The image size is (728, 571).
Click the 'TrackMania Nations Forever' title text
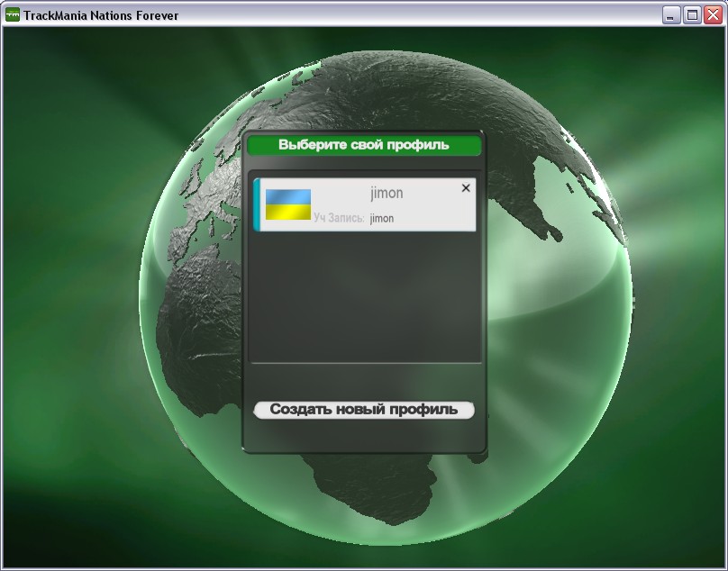pos(101,15)
